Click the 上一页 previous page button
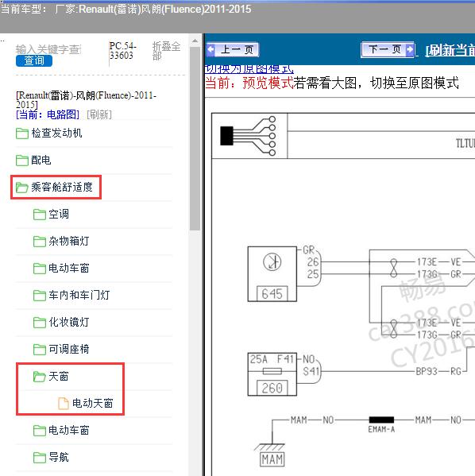 [x=233, y=49]
